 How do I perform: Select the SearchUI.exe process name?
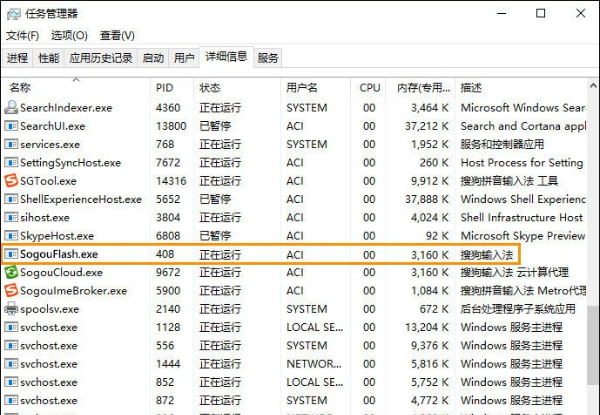[x=53, y=126]
